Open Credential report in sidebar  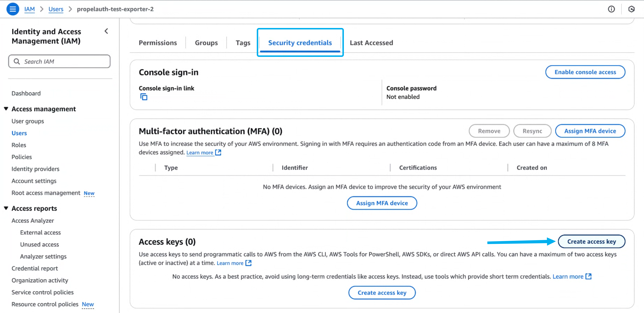(x=35, y=268)
